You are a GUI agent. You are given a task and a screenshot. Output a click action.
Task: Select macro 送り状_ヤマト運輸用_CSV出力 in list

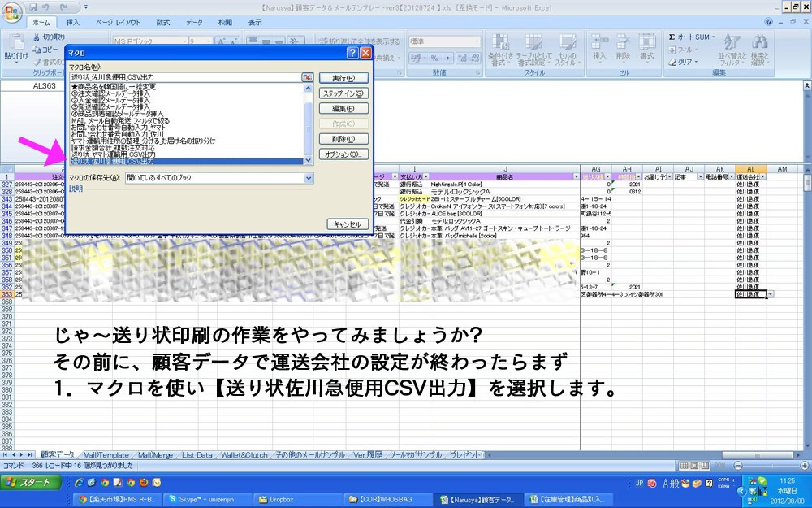click(x=114, y=154)
